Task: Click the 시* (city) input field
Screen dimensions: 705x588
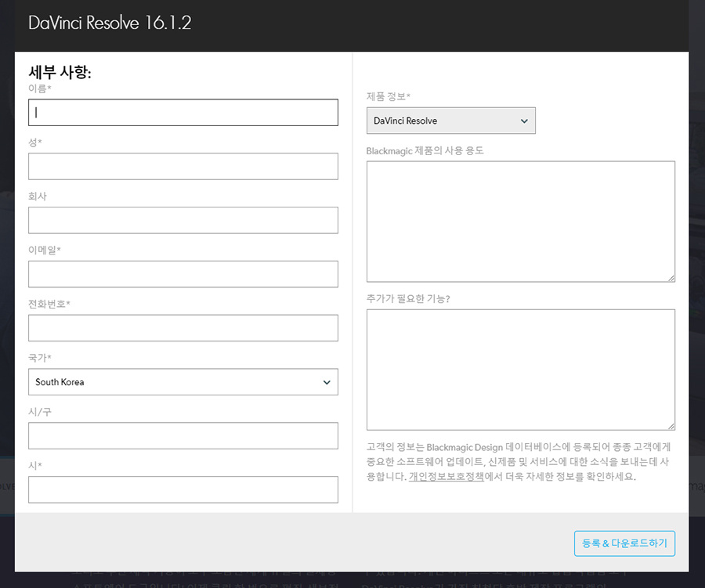Action: (x=183, y=489)
